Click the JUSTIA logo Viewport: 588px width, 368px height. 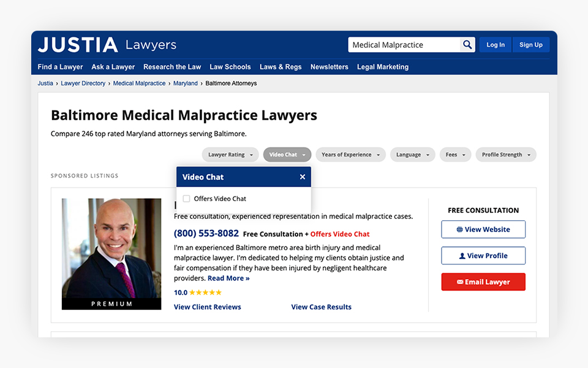(x=78, y=45)
